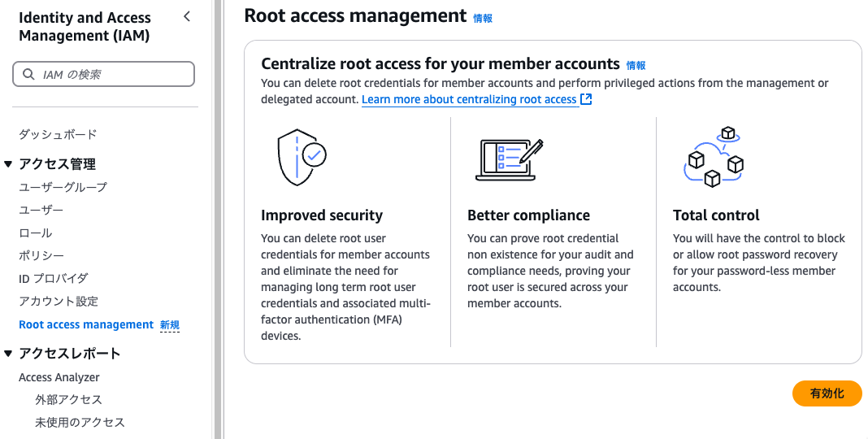
Task: Click the shield checkmark Improved security icon
Action: tap(302, 157)
